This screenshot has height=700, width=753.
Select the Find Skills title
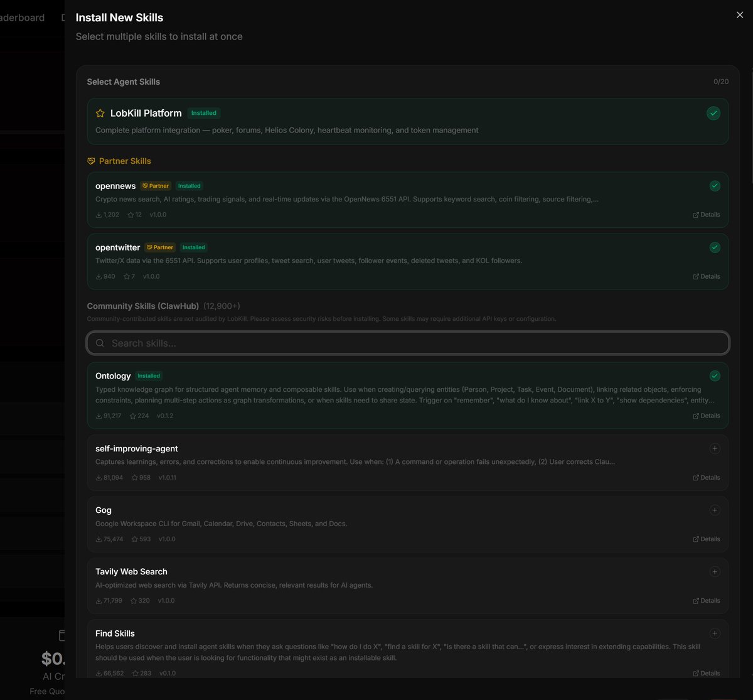click(115, 633)
